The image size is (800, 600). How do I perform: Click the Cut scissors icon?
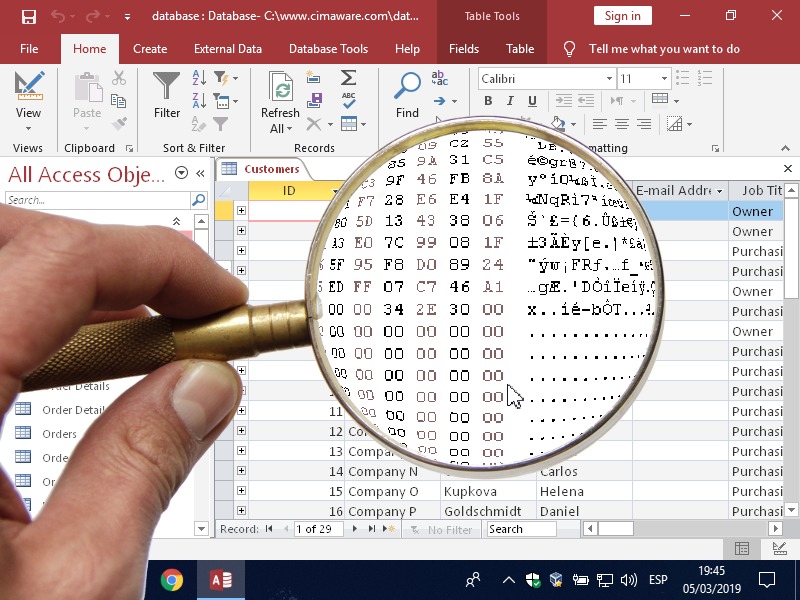point(119,78)
